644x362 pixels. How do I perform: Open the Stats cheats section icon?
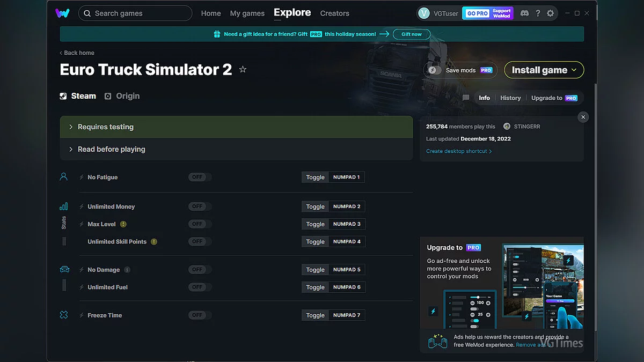pyautogui.click(x=64, y=206)
